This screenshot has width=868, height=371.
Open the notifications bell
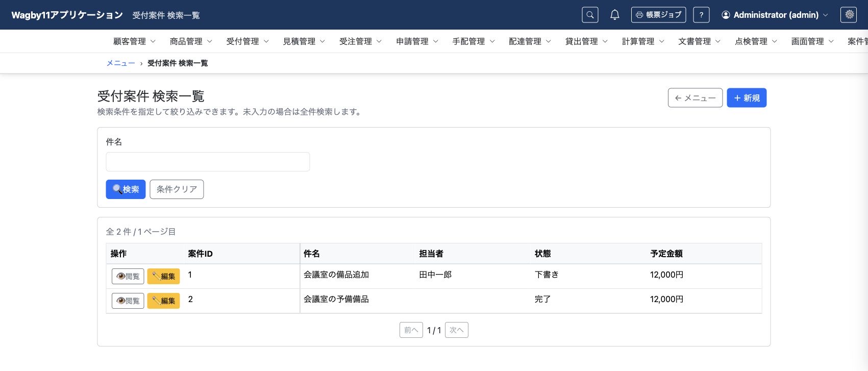[615, 15]
